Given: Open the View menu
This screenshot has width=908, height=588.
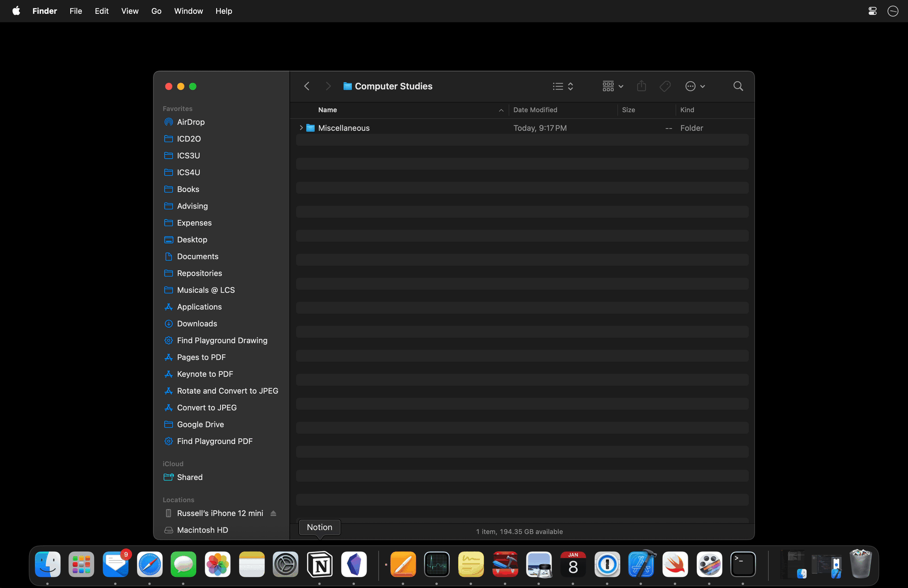Looking at the screenshot, I should coord(130,11).
